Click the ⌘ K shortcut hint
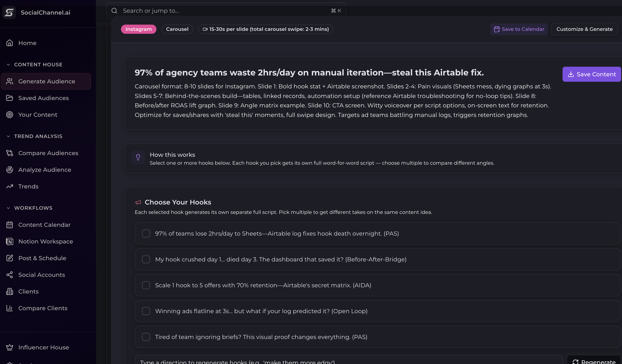Screen dimensions: 622x364 336,11
